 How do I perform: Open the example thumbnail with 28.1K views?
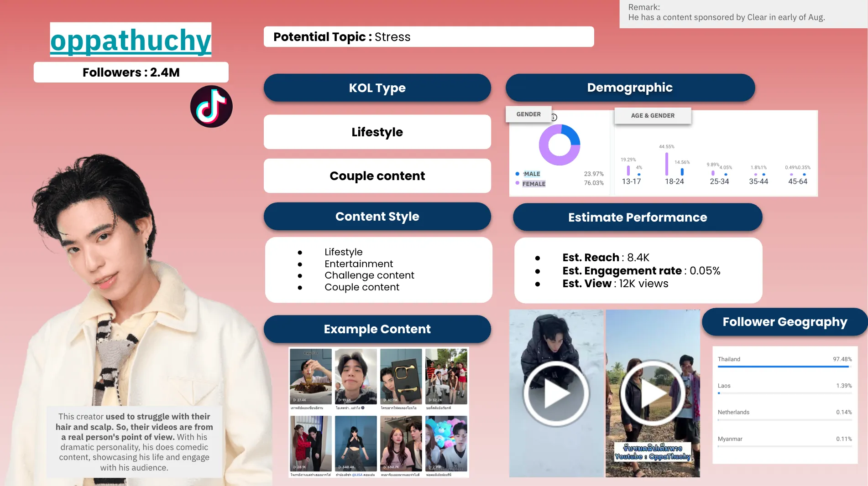[x=311, y=444]
